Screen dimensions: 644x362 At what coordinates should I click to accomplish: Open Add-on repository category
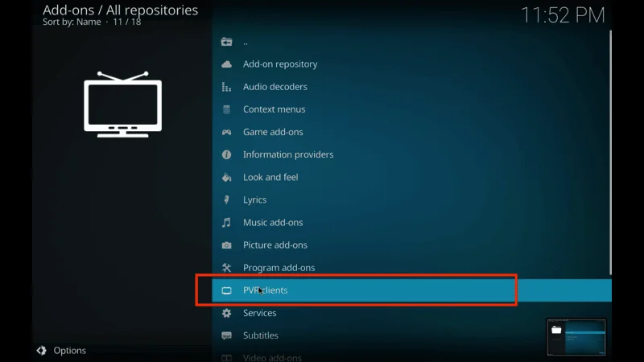coord(411,64)
